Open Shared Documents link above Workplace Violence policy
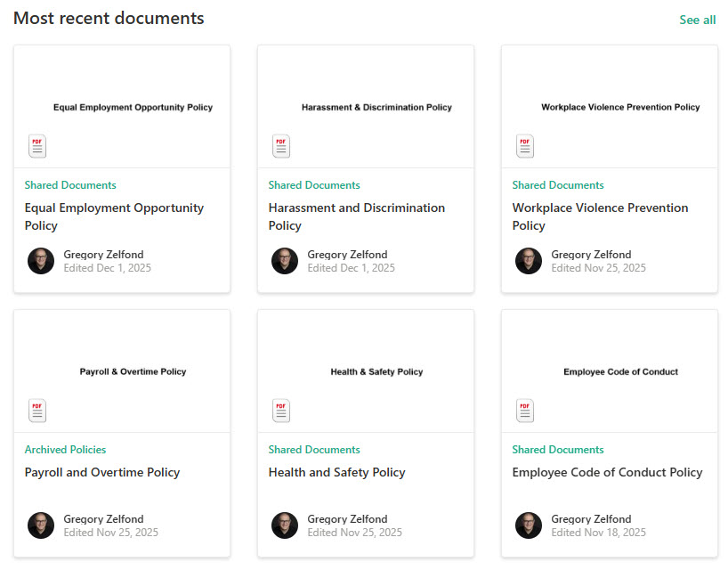Viewport: 728px width, 570px height. point(558,185)
